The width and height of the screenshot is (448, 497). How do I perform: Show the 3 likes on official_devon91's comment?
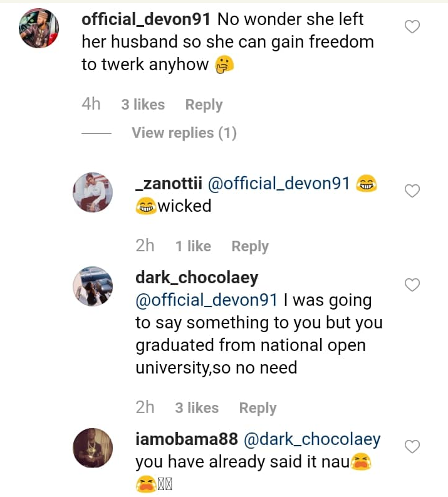tap(143, 105)
